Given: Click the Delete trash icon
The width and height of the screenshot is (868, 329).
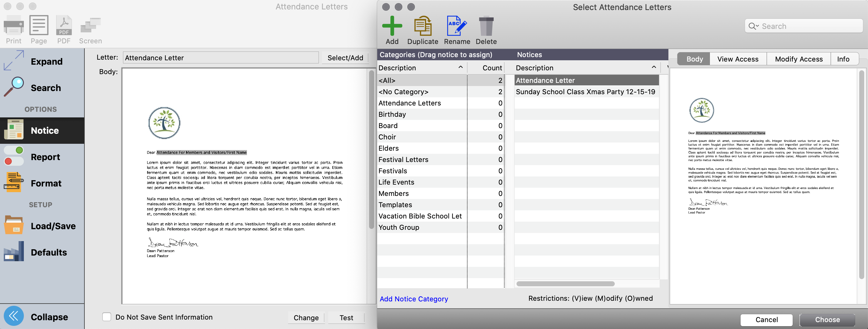Looking at the screenshot, I should pyautogui.click(x=486, y=27).
